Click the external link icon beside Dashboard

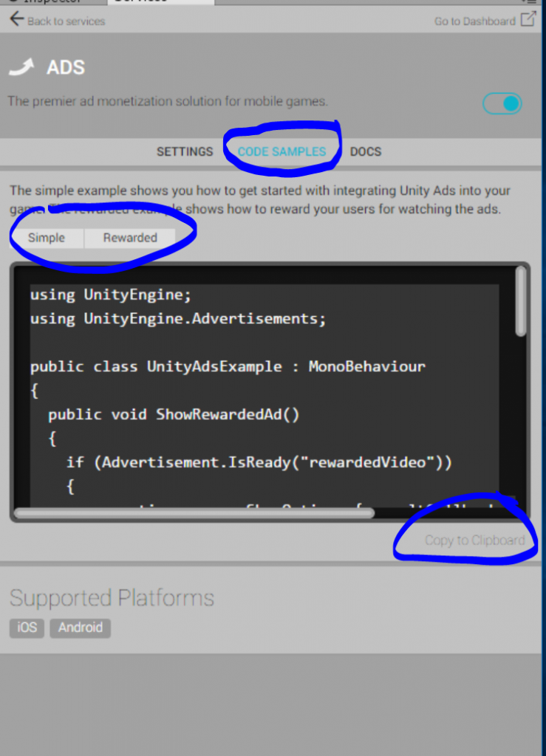pyautogui.click(x=528, y=19)
